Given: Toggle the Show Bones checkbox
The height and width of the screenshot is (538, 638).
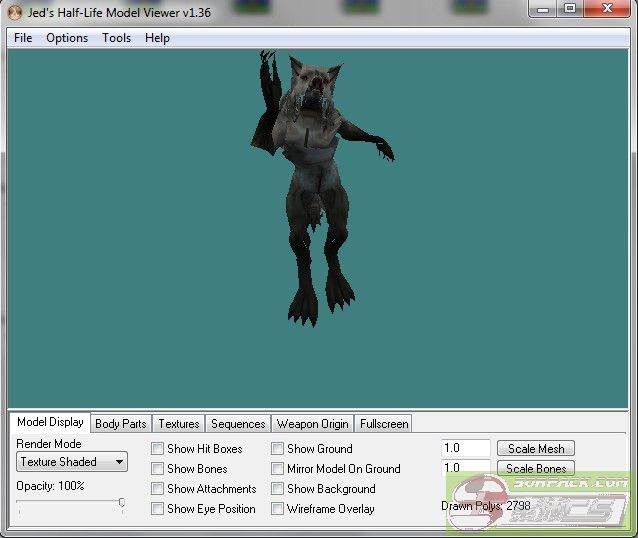Looking at the screenshot, I should (x=158, y=469).
